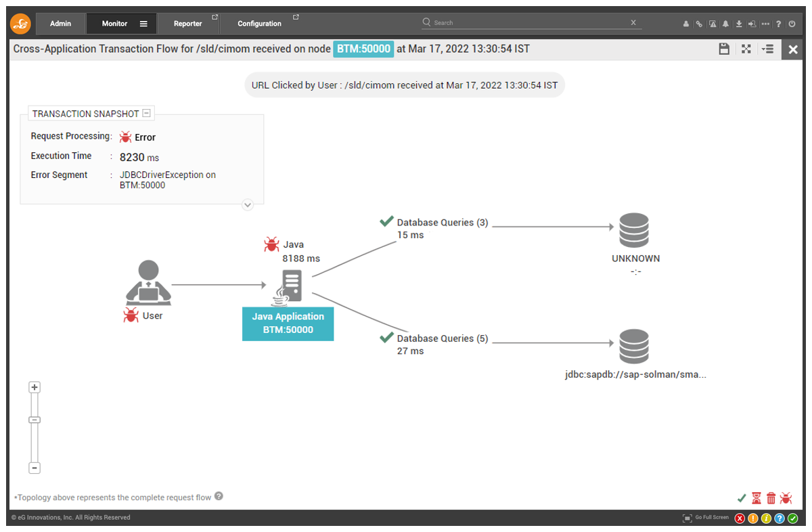Click the red bug icon beside User
Viewport: 812px width, 532px height.
coord(131,315)
